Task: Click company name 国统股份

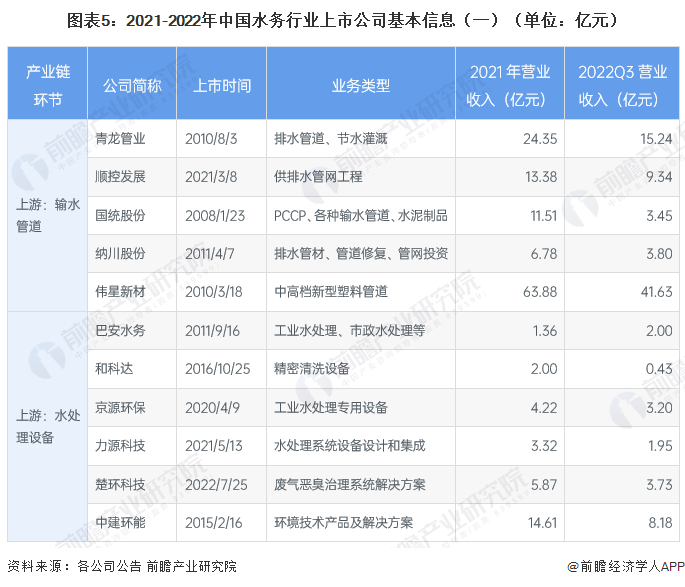Action: [120, 215]
